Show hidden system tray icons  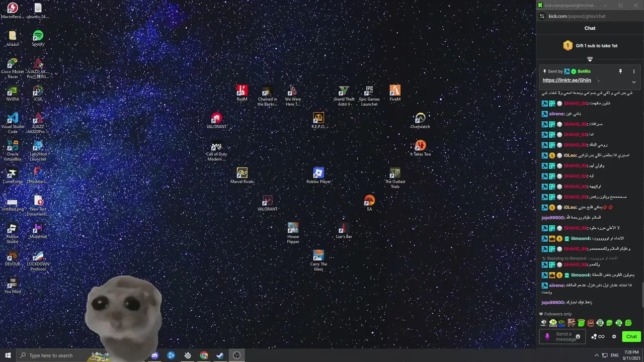point(597,355)
